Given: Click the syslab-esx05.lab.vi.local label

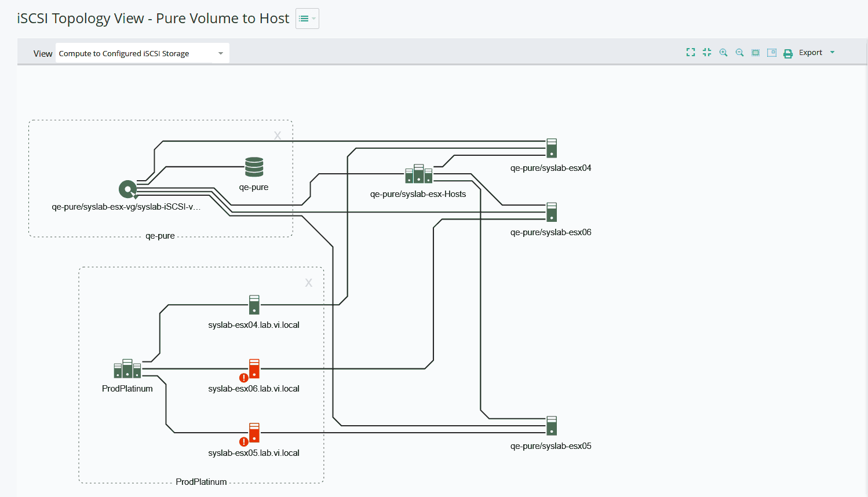Looking at the screenshot, I should pos(254,453).
